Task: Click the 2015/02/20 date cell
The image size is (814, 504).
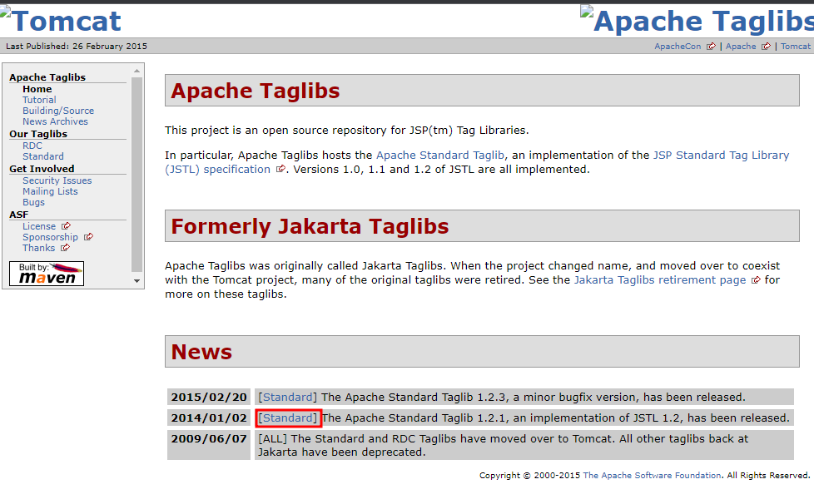Action: click(x=209, y=398)
